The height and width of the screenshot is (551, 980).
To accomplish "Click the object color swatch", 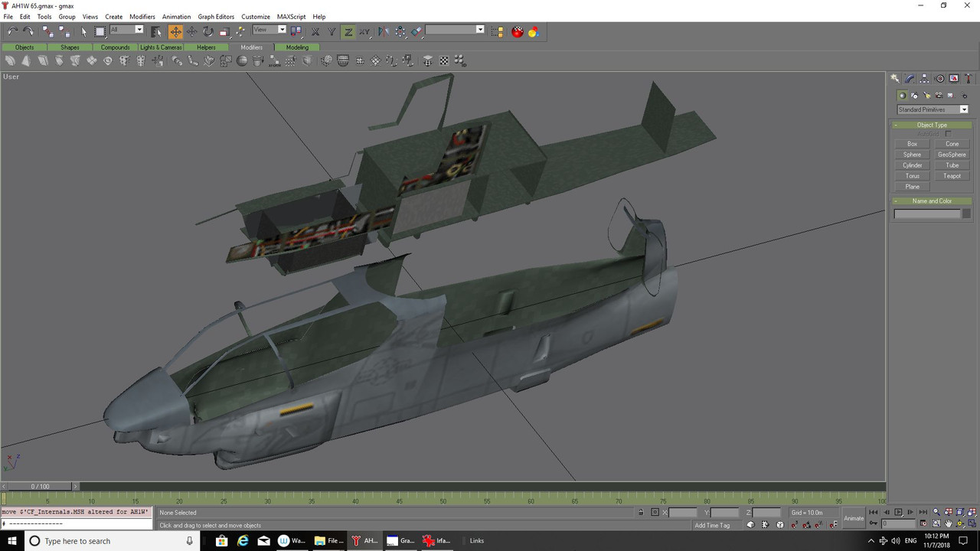I will (966, 214).
